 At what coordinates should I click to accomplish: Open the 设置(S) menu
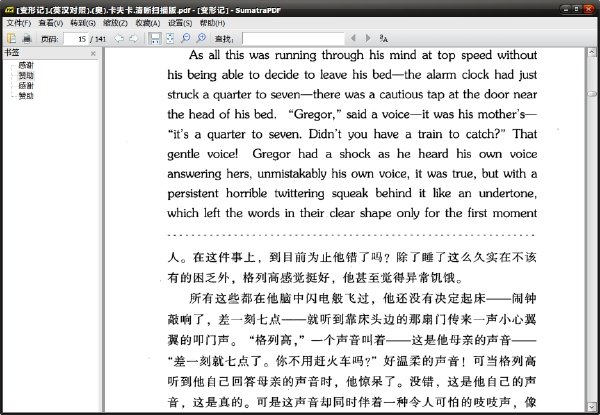(x=180, y=23)
